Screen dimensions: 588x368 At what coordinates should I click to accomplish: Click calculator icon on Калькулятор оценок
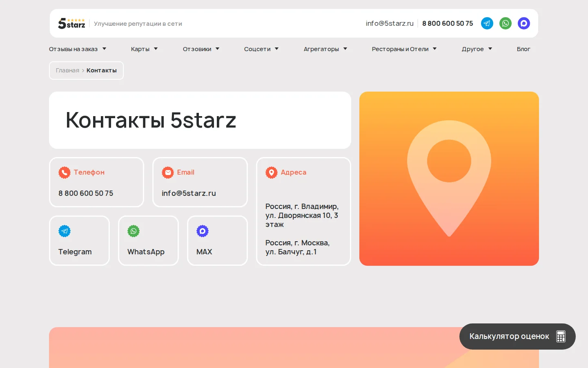coord(561,337)
